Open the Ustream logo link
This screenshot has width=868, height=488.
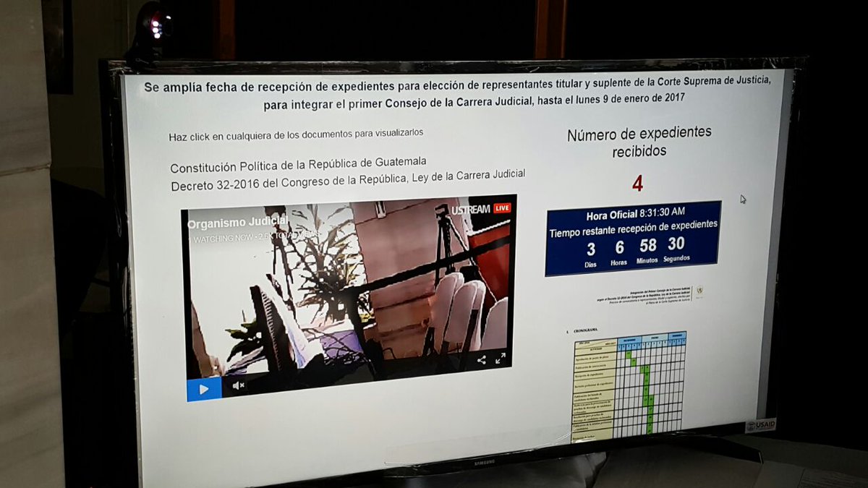point(471,209)
